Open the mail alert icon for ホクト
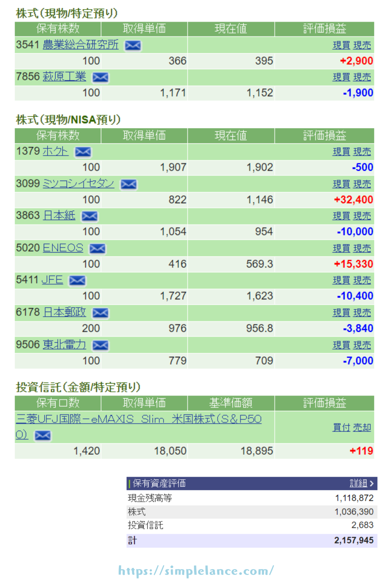This screenshot has width=392, height=588. (x=83, y=152)
